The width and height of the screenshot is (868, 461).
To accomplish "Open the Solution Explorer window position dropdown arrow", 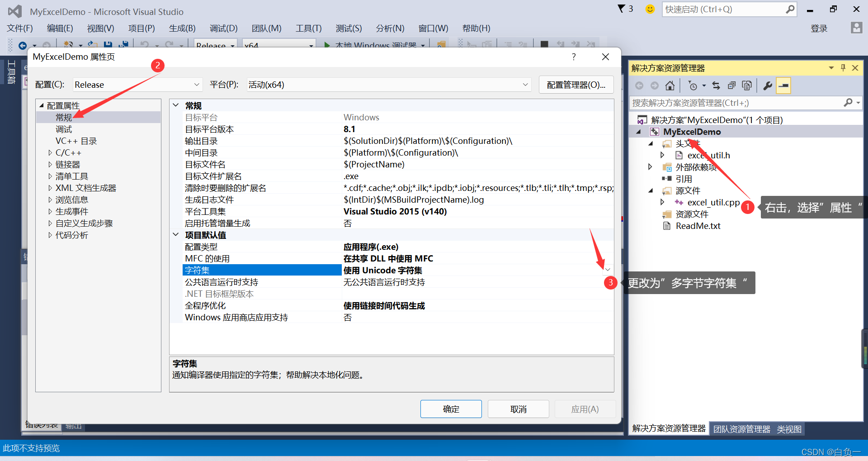I will tap(831, 68).
